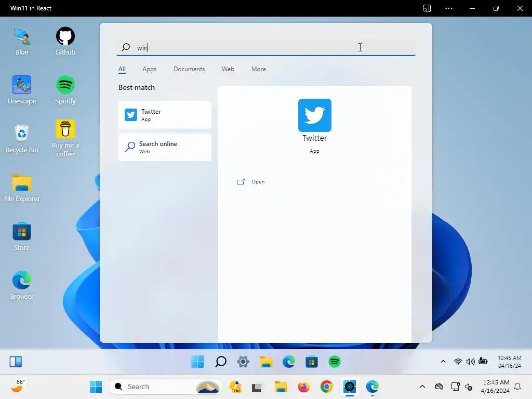Switch to the Web search tab
532x399 pixels.
228,69
